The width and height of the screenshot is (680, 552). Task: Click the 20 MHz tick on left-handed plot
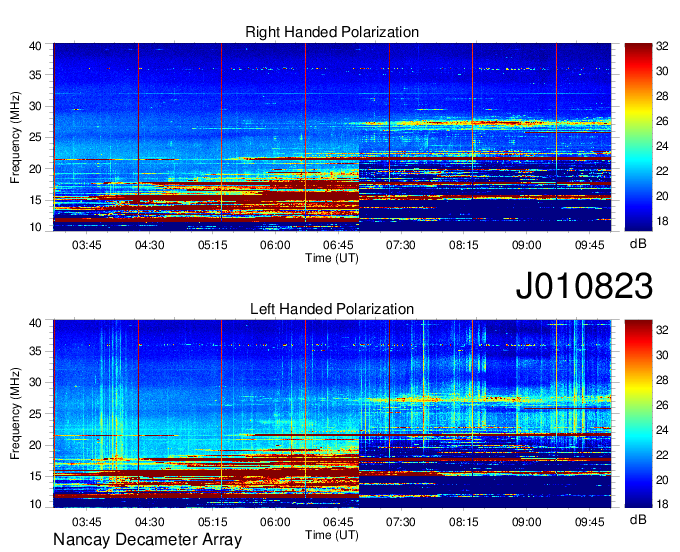click(x=35, y=445)
